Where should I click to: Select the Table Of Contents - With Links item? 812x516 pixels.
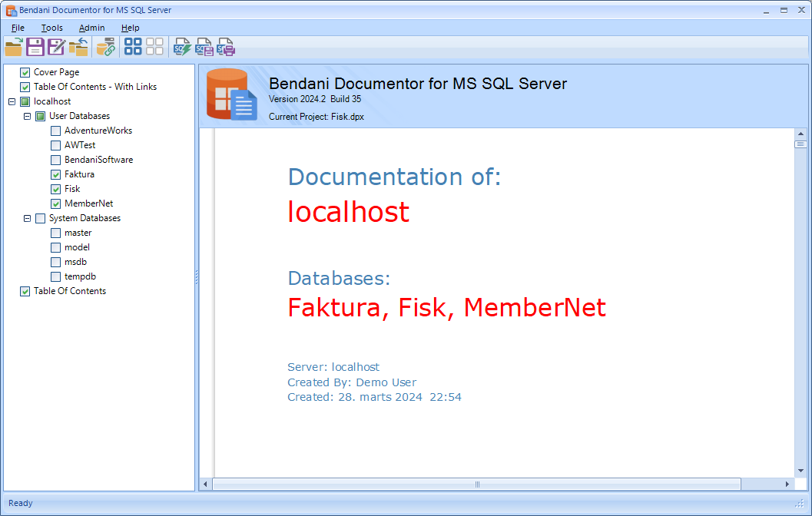pos(94,87)
